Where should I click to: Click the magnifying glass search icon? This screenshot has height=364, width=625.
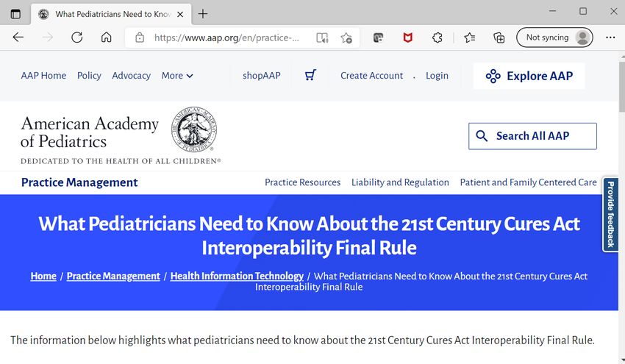[x=482, y=136]
